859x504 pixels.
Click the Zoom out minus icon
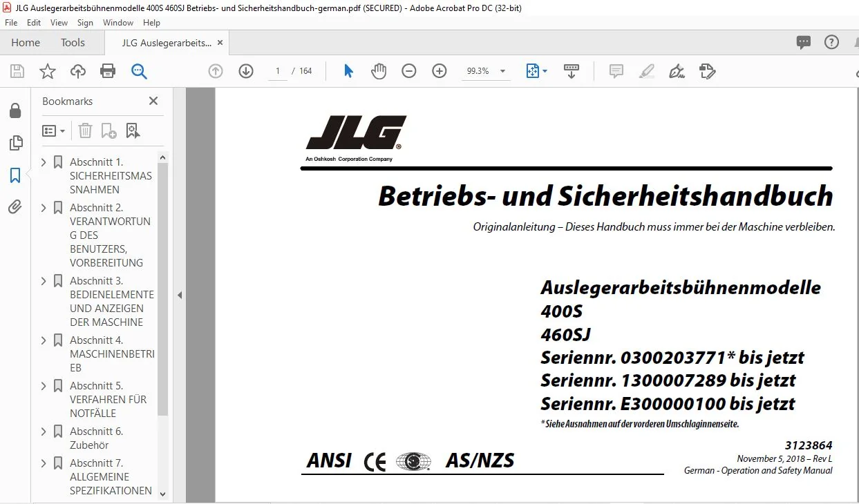[x=409, y=71]
